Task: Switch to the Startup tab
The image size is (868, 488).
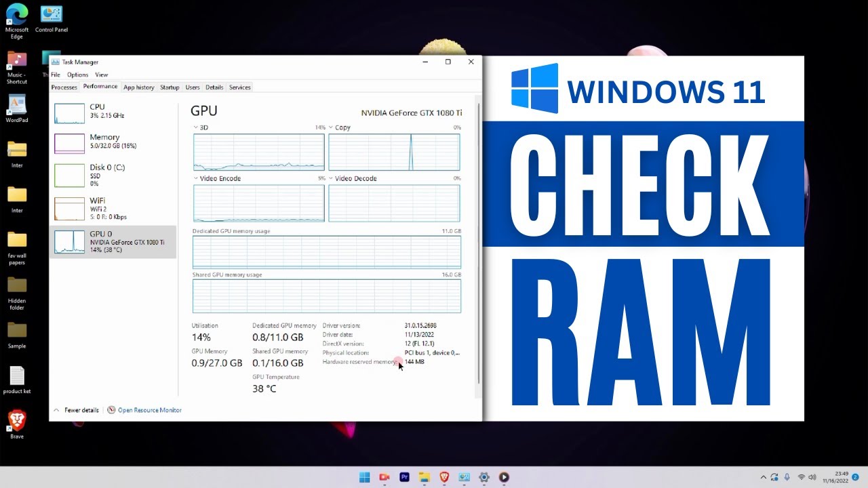Action: point(170,87)
